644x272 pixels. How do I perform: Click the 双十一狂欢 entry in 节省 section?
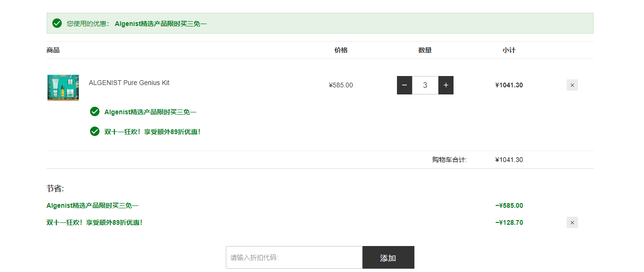coord(94,222)
